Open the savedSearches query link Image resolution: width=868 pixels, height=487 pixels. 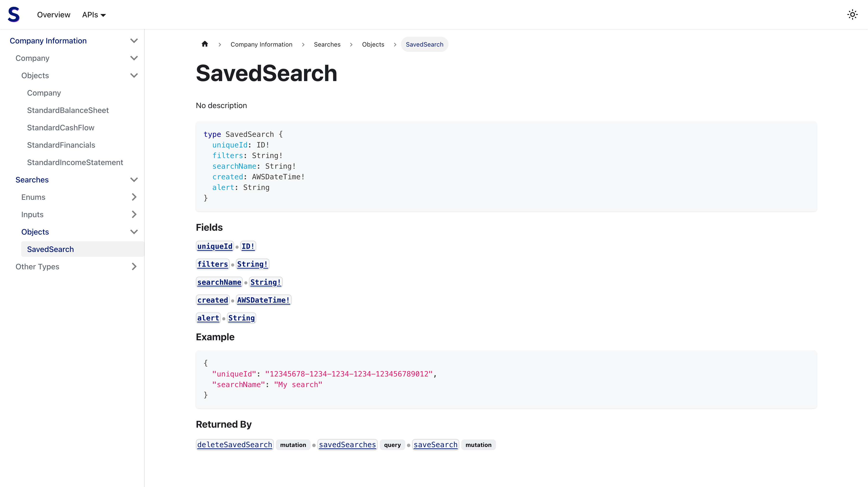click(x=347, y=445)
